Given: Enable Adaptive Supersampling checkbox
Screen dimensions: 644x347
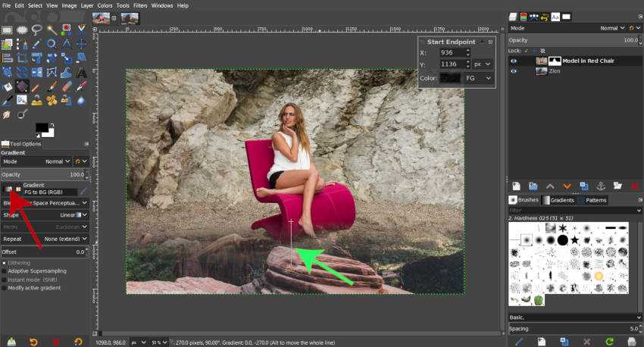Looking at the screenshot, I should pyautogui.click(x=5, y=270).
